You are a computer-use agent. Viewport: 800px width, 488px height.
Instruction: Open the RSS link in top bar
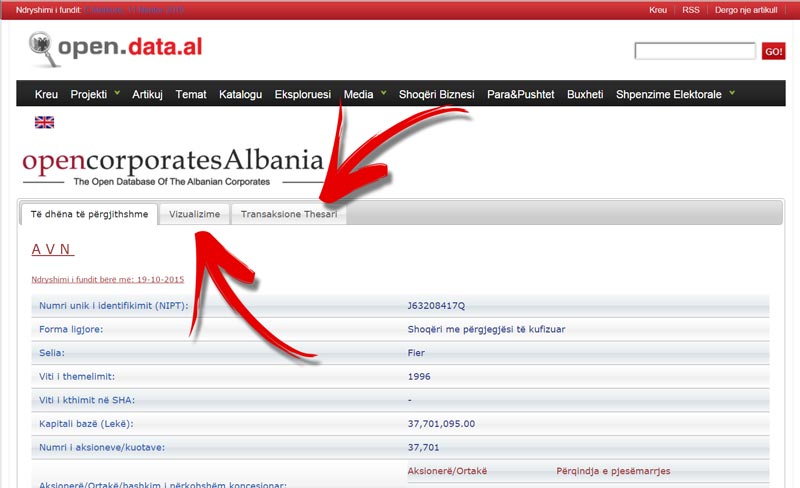(x=691, y=10)
